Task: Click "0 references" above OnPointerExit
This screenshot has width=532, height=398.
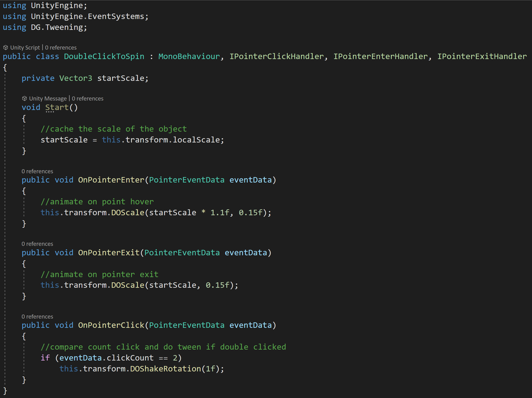Action: tap(37, 243)
